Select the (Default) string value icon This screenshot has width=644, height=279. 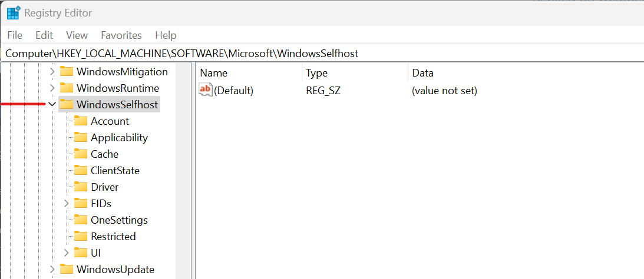point(206,90)
